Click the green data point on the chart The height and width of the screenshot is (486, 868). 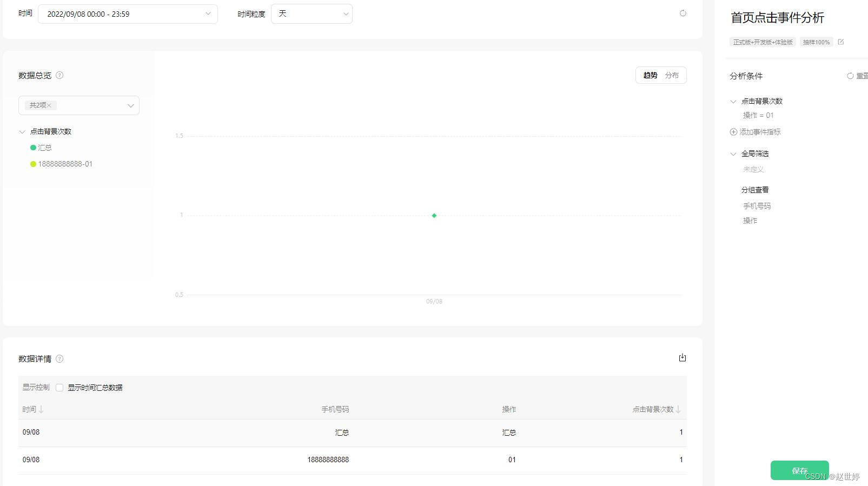click(x=434, y=216)
